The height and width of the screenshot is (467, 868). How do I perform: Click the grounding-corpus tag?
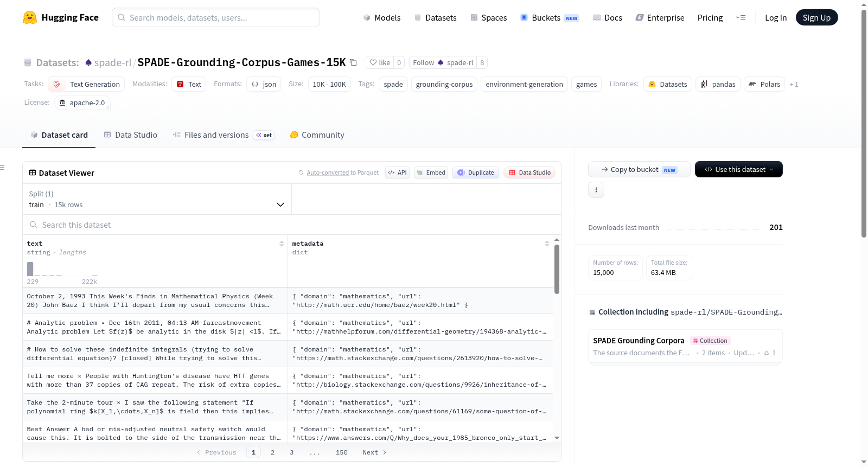pos(444,84)
